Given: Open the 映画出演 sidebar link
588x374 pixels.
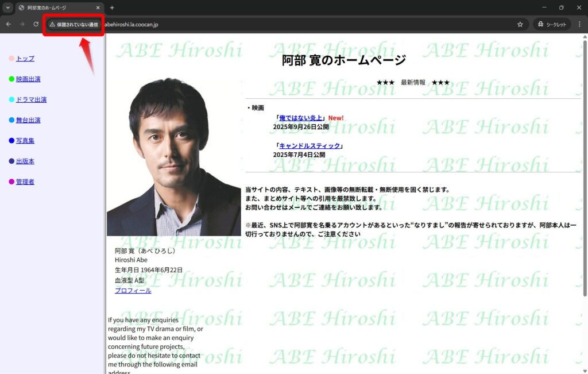Looking at the screenshot, I should coord(28,79).
